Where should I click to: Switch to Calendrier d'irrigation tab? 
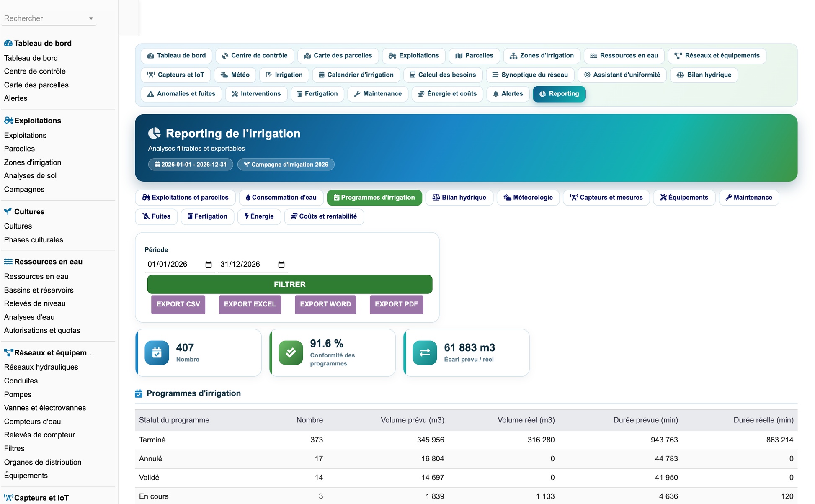356,75
